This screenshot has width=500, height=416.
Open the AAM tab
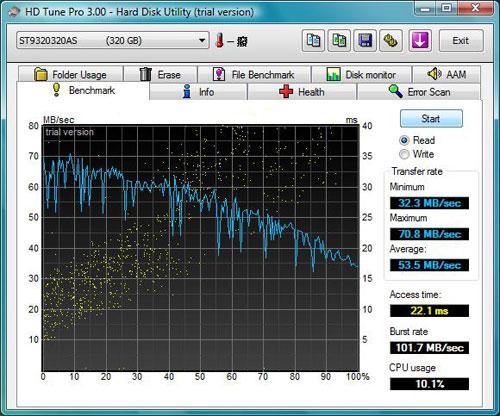point(446,74)
